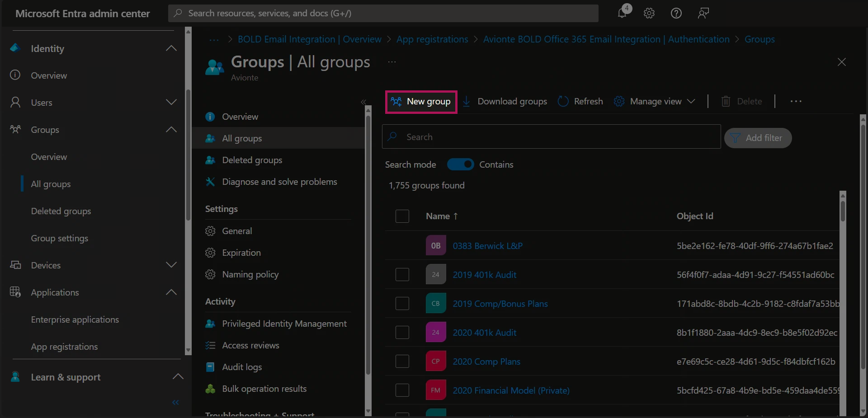Collapse the Groups section in left nav

point(171,129)
